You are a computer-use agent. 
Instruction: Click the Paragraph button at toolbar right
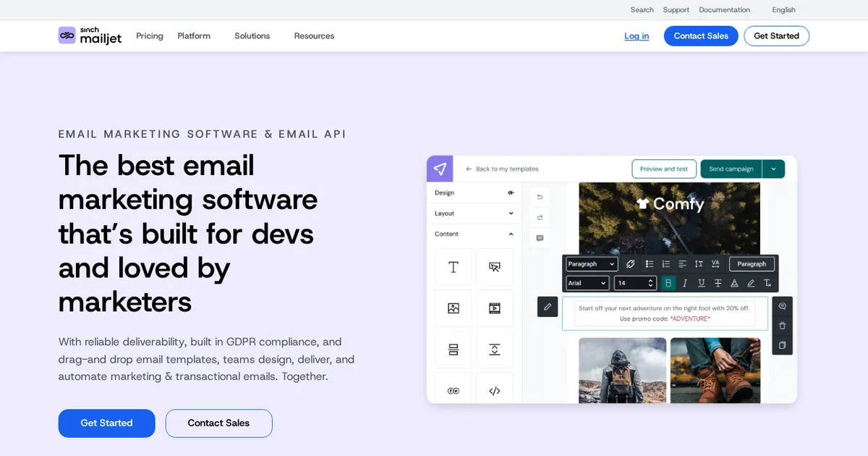pos(752,264)
